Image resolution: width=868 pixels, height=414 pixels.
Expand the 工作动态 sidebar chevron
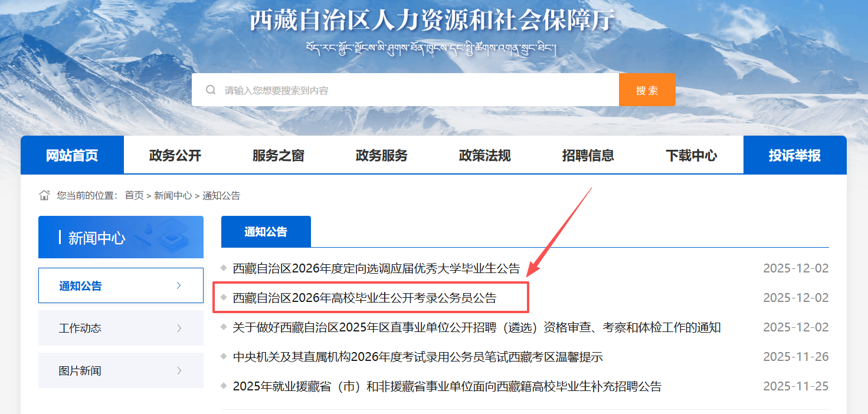click(x=179, y=328)
